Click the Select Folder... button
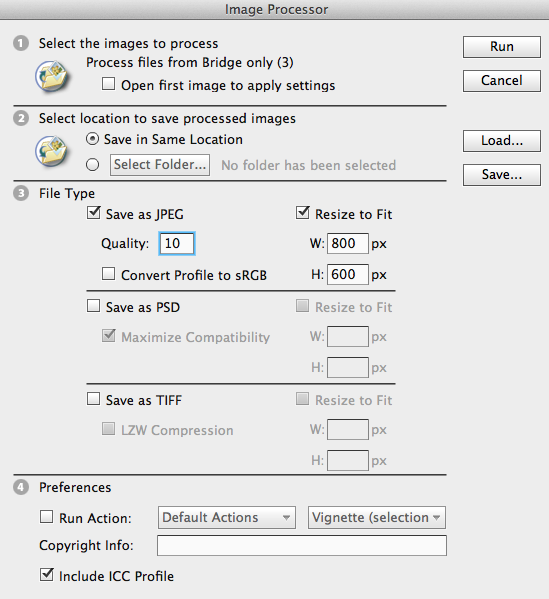The width and height of the screenshot is (549, 599). [160, 165]
